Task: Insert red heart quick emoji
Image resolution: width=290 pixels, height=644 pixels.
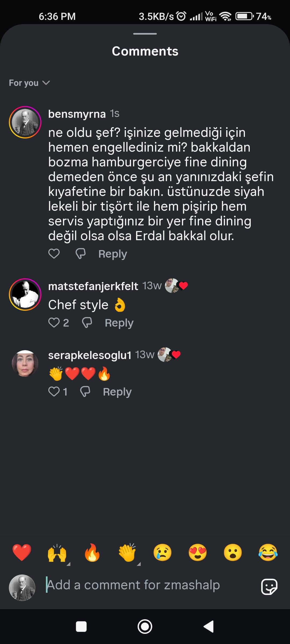Action: coord(22,552)
